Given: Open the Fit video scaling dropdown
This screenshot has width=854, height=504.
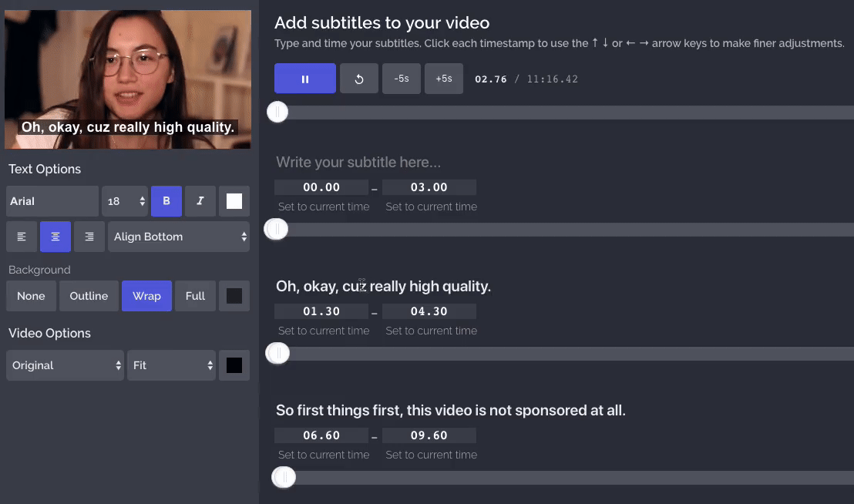Looking at the screenshot, I should 172,365.
